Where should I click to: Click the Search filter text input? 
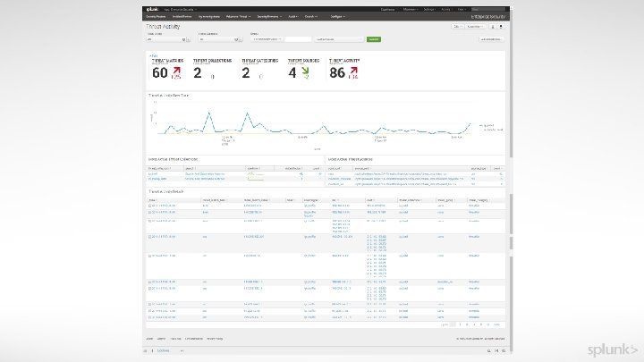297,39
